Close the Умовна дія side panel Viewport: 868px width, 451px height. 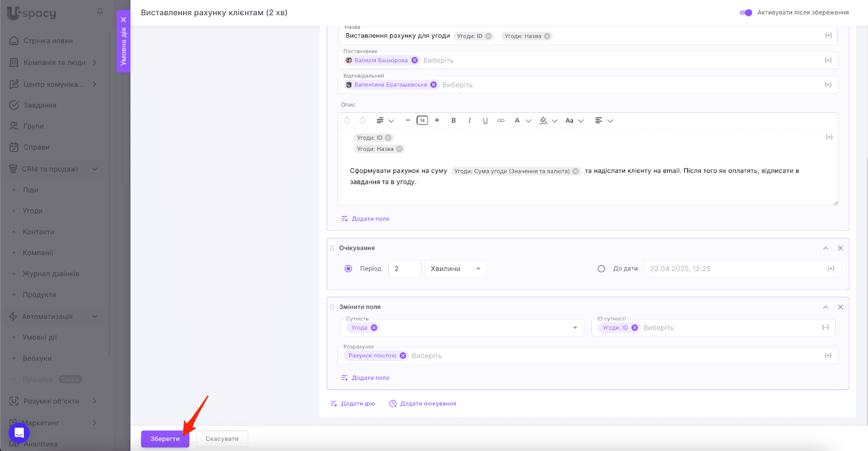pos(123,20)
